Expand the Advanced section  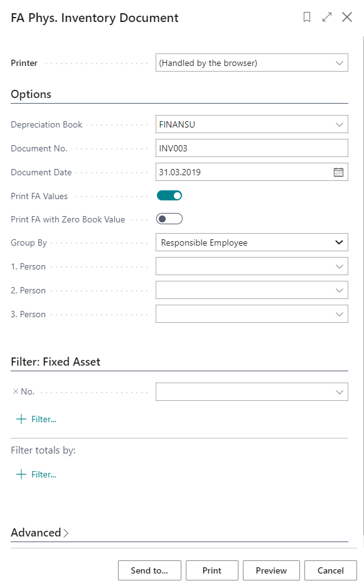40,533
